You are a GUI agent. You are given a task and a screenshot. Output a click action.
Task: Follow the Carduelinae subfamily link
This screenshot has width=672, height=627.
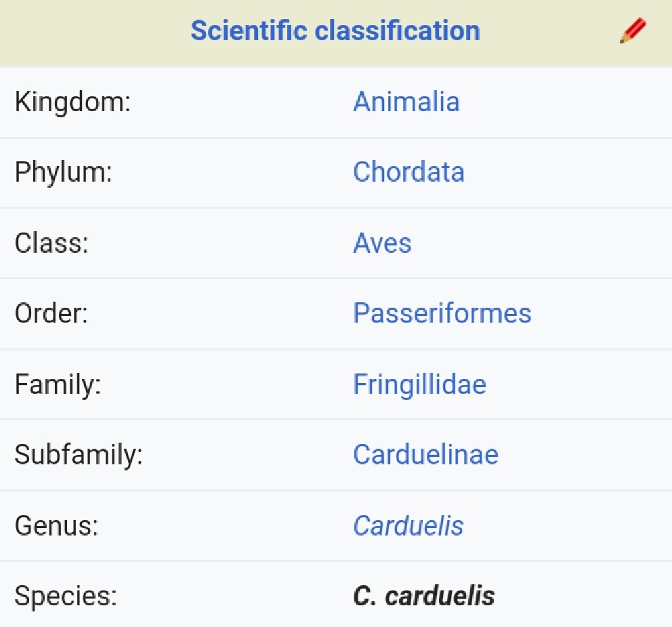425,455
